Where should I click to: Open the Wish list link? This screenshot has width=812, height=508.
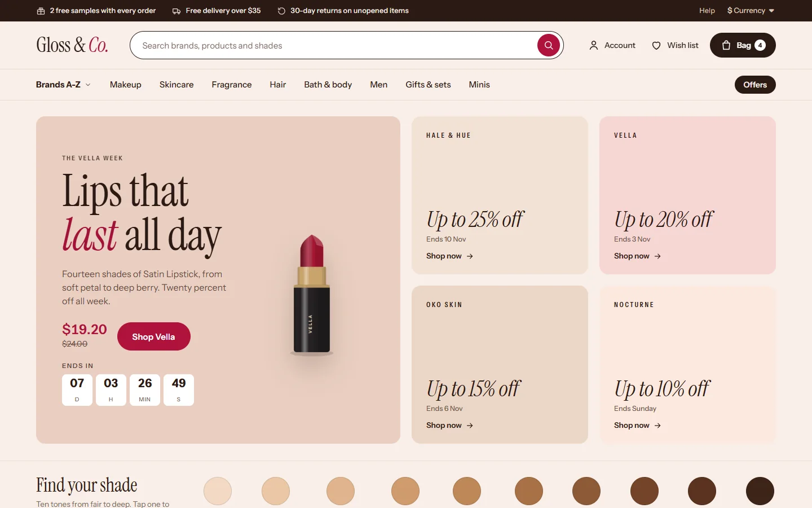[675, 45]
